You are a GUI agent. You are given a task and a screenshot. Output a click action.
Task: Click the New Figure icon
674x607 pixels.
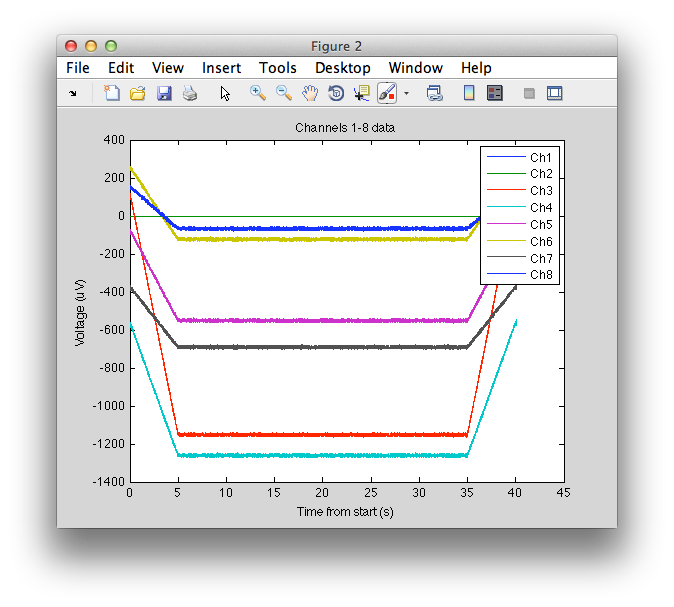click(112, 93)
